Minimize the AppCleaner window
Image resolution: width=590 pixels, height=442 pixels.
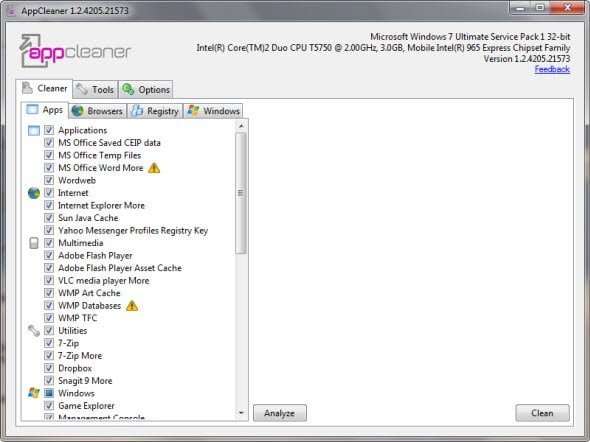pyautogui.click(x=520, y=8)
